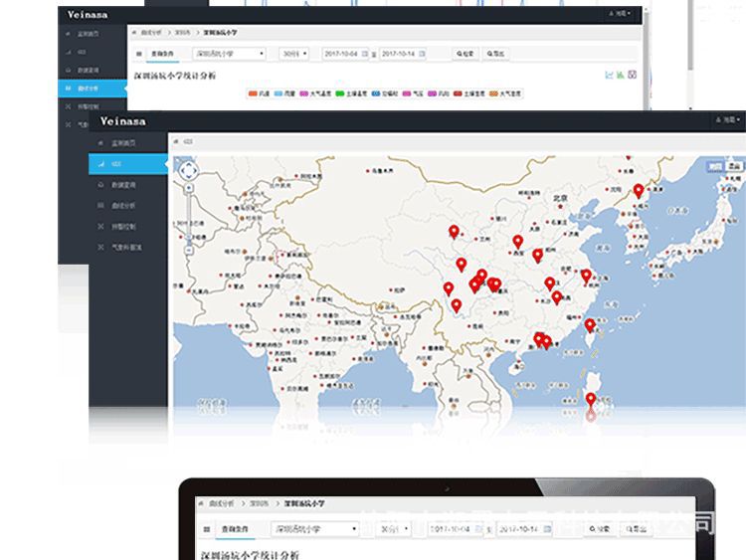Click the Veinasa logo in map window
The height and width of the screenshot is (560, 746).
point(122,121)
